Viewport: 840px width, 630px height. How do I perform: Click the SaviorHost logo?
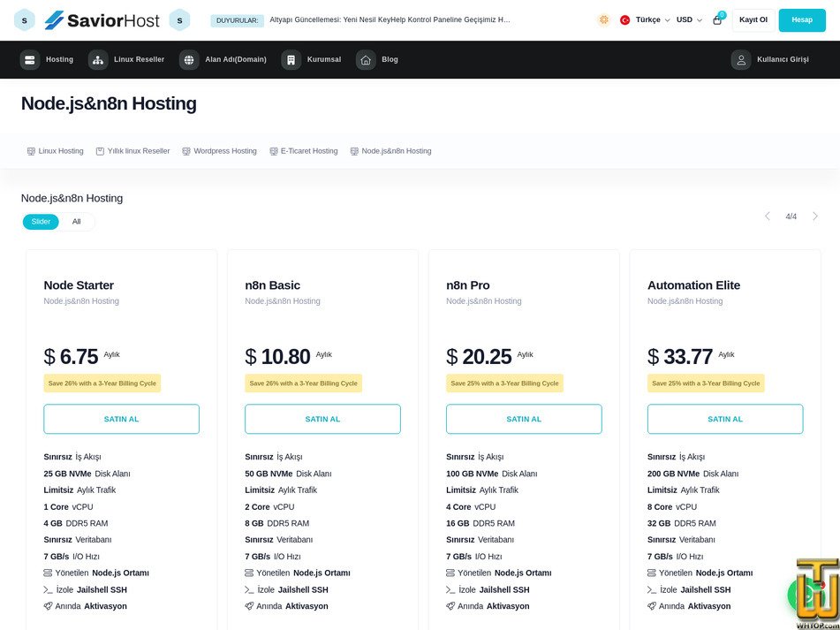pos(102,20)
